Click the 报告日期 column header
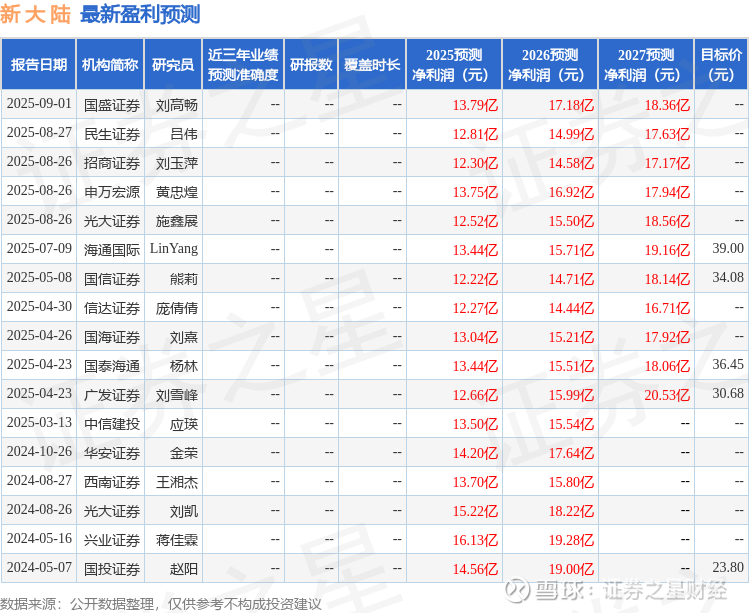The image size is (749, 613). pos(39,65)
